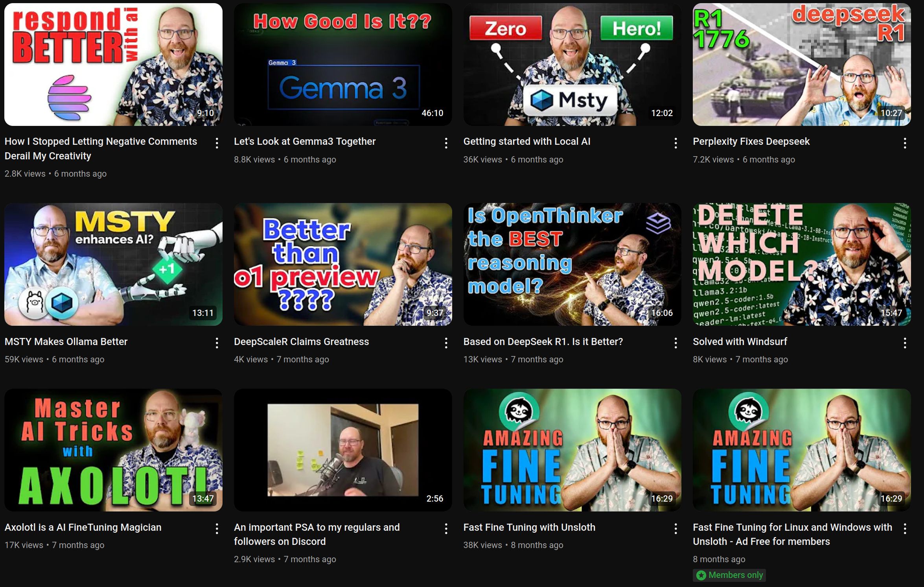The image size is (924, 587).
Task: Open options for Fast Fine Tuning with Unsloth
Action: coord(676,529)
